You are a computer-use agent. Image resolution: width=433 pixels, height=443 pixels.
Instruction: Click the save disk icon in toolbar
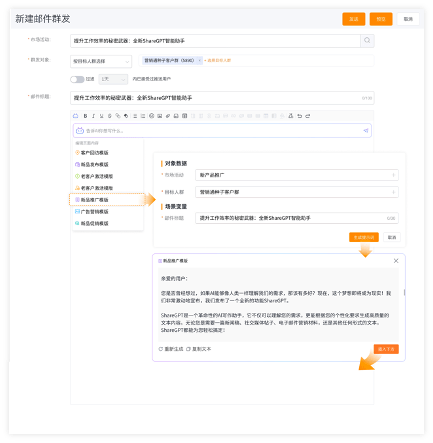coord(176,116)
